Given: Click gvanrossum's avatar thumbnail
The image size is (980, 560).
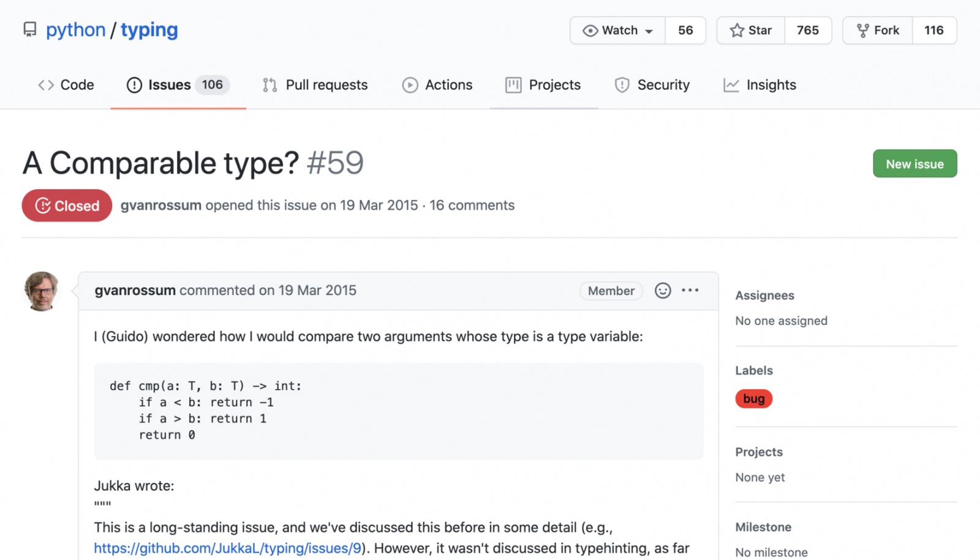Looking at the screenshot, I should click(42, 291).
